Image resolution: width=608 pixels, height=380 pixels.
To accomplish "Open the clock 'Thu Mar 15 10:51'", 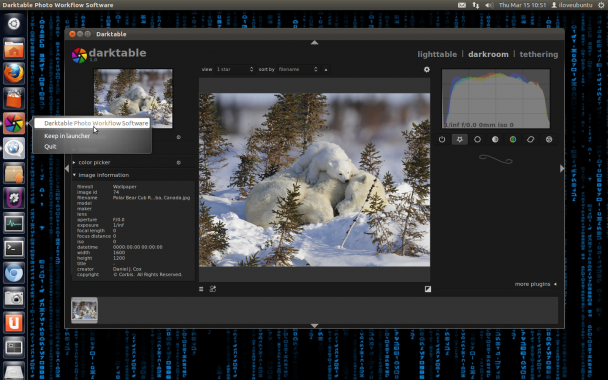I will click(x=522, y=5).
